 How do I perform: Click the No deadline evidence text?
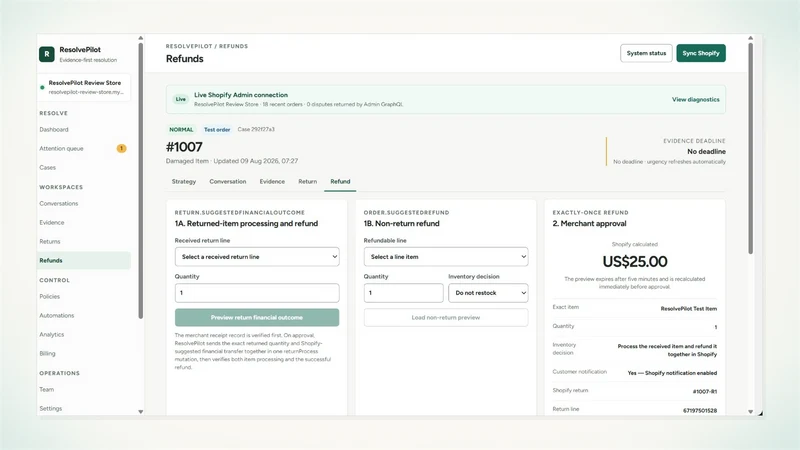point(706,152)
